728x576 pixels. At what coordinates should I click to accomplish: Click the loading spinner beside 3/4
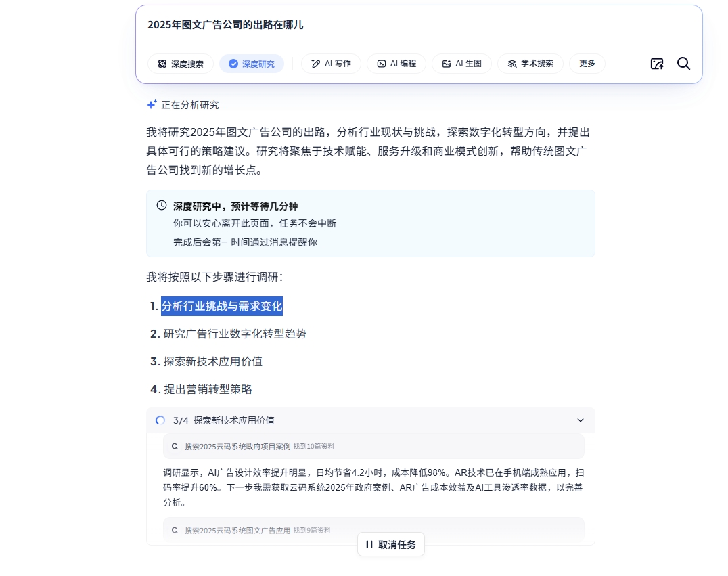click(x=160, y=420)
